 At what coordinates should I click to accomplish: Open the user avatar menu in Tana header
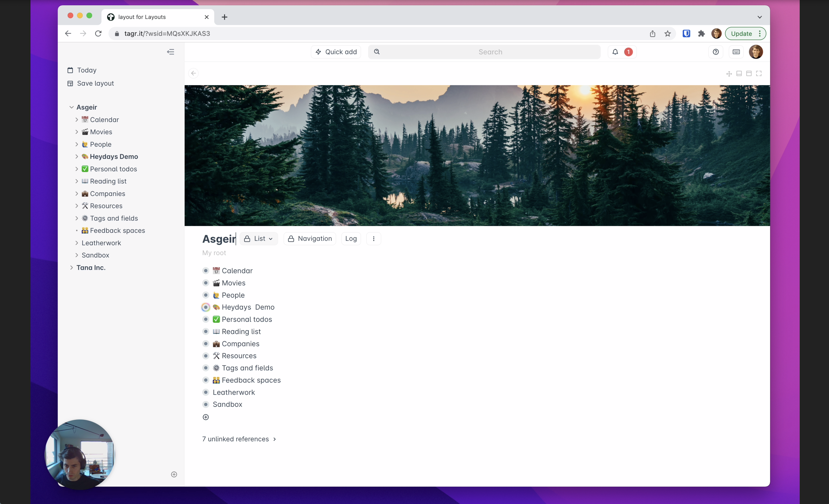tap(756, 52)
